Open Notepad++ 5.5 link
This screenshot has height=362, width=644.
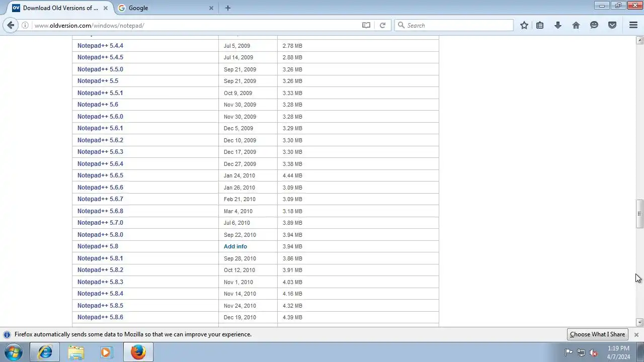[x=98, y=81]
